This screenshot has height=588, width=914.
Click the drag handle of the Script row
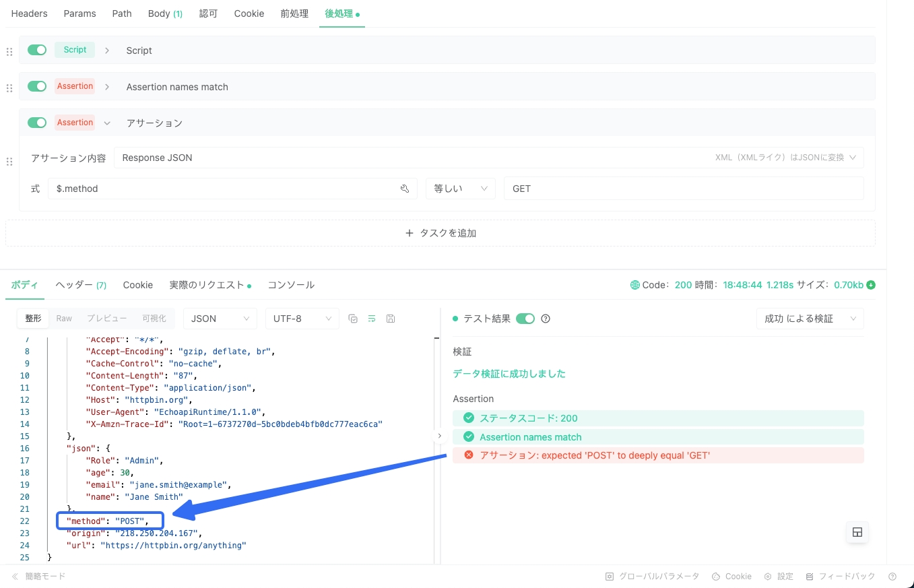(9, 51)
